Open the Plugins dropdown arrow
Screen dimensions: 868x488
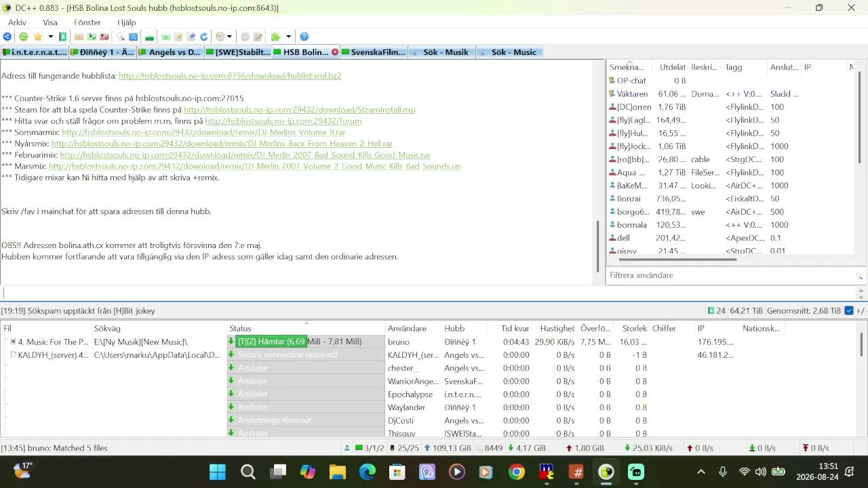pos(288,37)
